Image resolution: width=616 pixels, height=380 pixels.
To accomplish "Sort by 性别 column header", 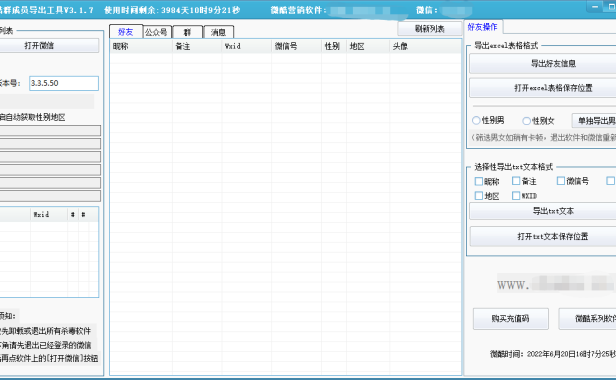I will click(x=334, y=46).
